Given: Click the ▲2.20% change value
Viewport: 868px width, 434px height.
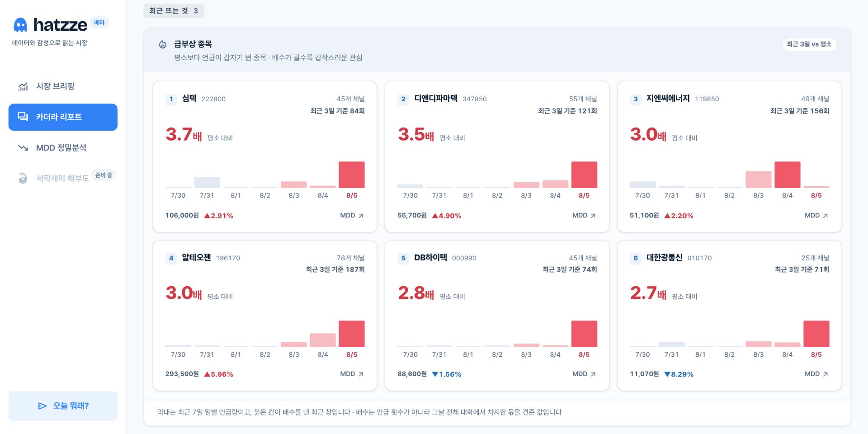Looking at the screenshot, I should click(x=679, y=216).
